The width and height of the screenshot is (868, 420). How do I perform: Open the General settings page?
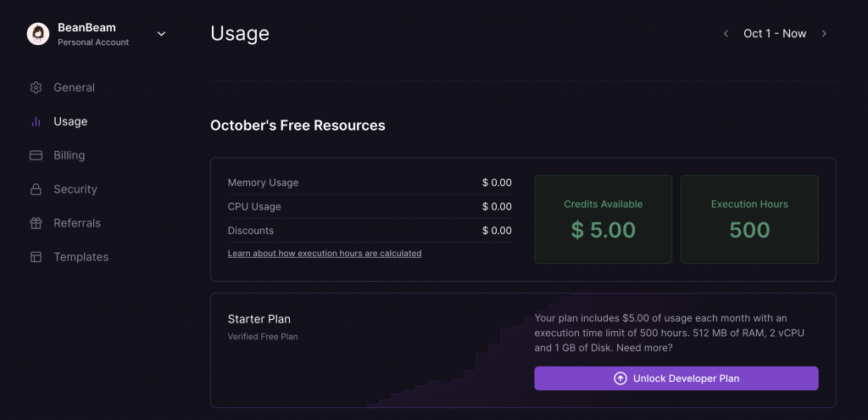[74, 87]
